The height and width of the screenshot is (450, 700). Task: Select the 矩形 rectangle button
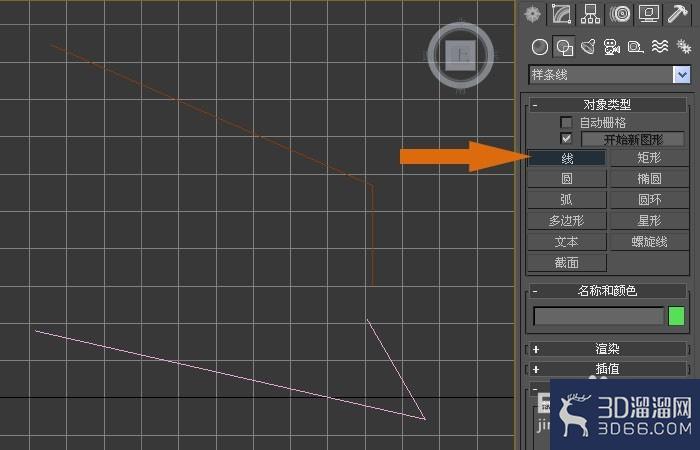coord(650,158)
